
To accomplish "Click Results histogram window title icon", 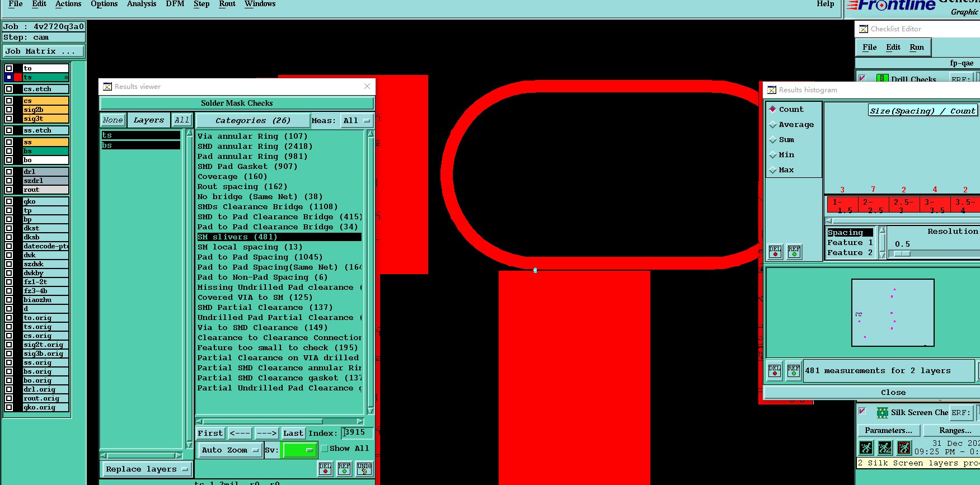I will point(772,90).
